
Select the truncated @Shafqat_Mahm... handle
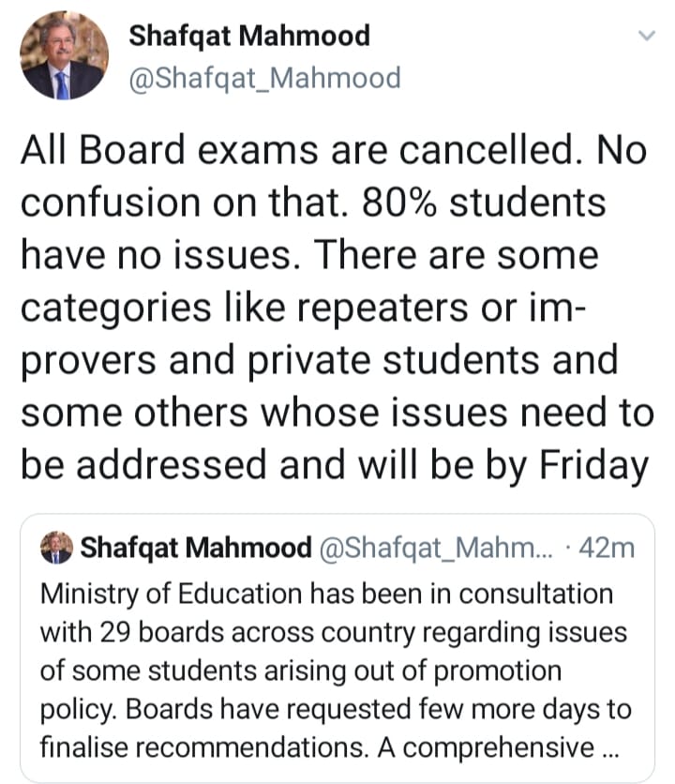[436, 548]
